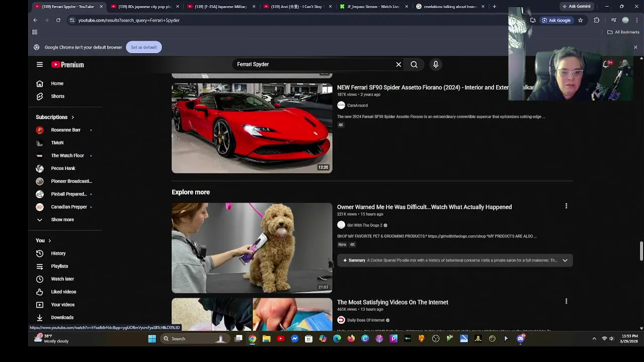644x362 pixels.
Task: Start voice search with the microphone
Action: click(x=436, y=64)
